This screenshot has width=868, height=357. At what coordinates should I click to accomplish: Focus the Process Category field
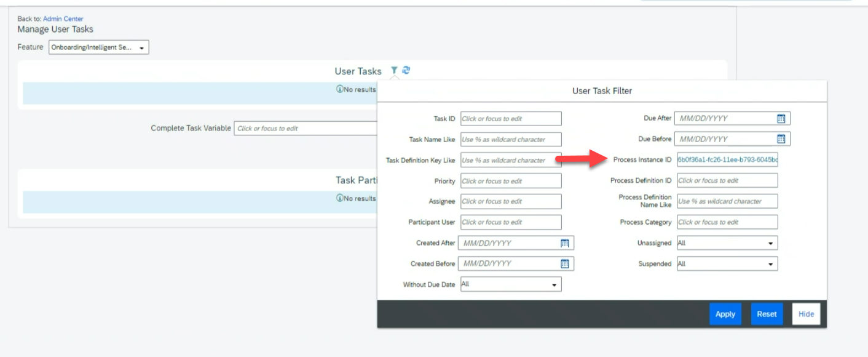click(727, 222)
